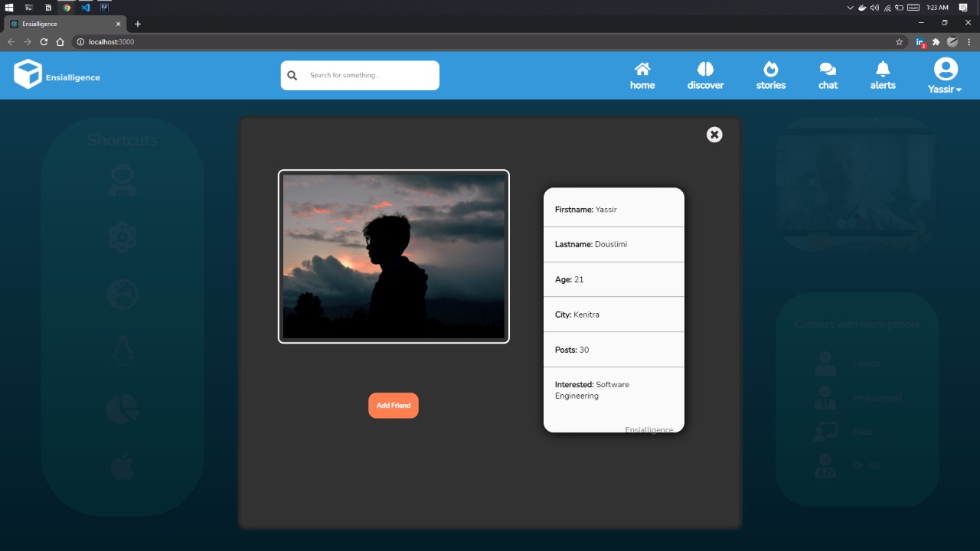Image resolution: width=980 pixels, height=551 pixels.
Task: Click the gear shortcut in the Shortcuts panel
Action: [122, 236]
